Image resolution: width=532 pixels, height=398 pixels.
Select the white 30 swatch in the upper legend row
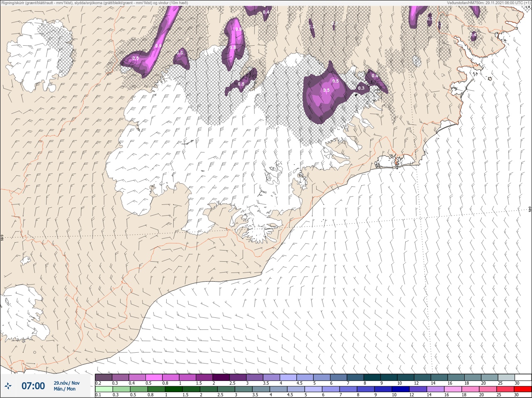pos(523,377)
